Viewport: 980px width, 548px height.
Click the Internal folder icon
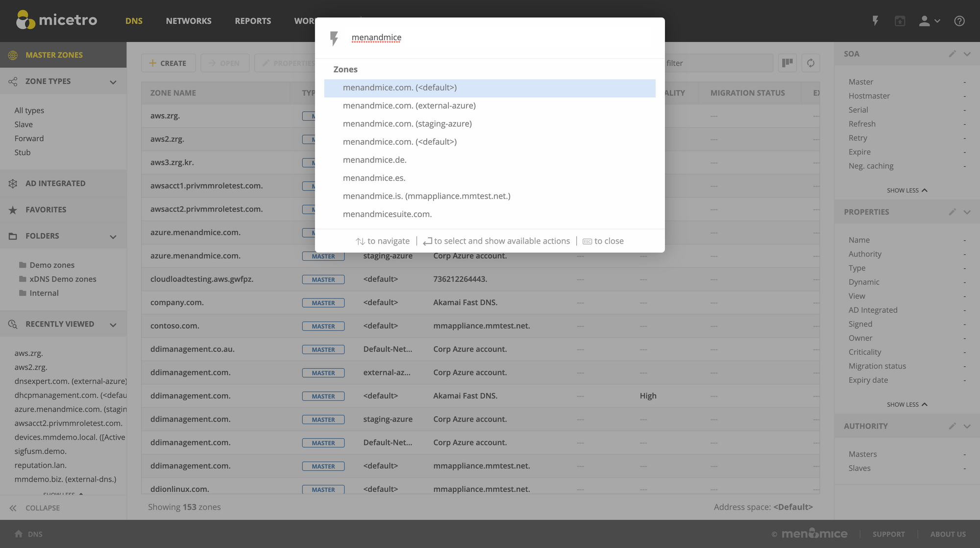point(23,293)
